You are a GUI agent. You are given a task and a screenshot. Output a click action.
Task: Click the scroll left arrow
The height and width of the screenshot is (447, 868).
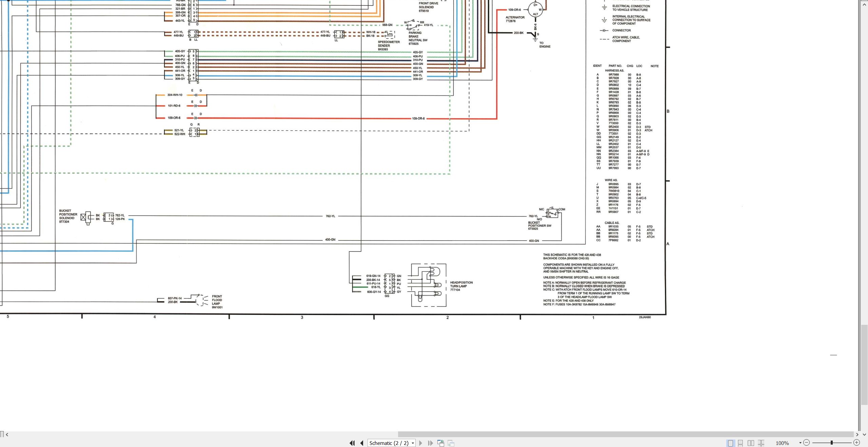[x=7, y=434]
